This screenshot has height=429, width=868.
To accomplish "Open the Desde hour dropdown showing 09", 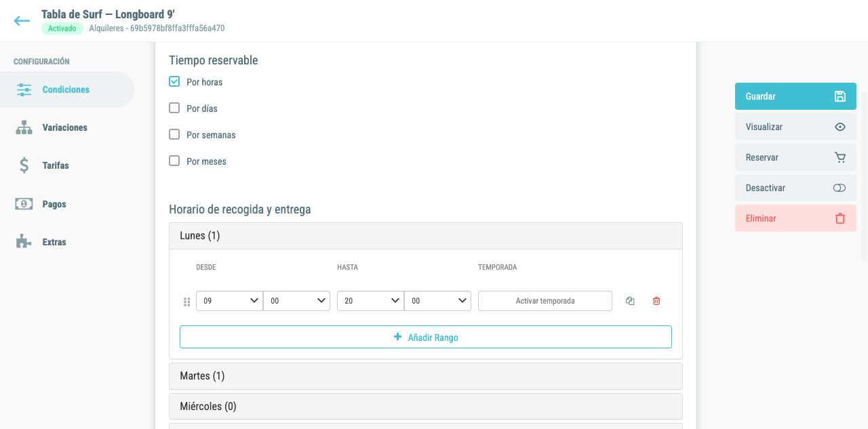I will (x=229, y=301).
